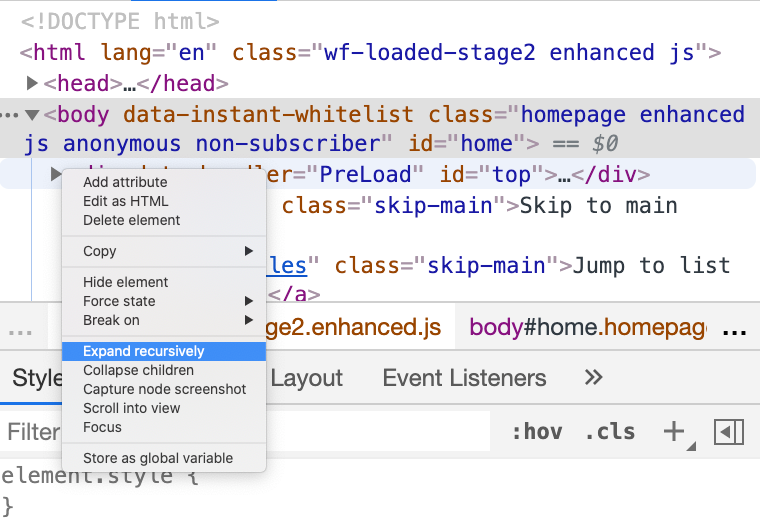Toggle :hov element state panel
The height and width of the screenshot is (526, 760).
(x=537, y=431)
